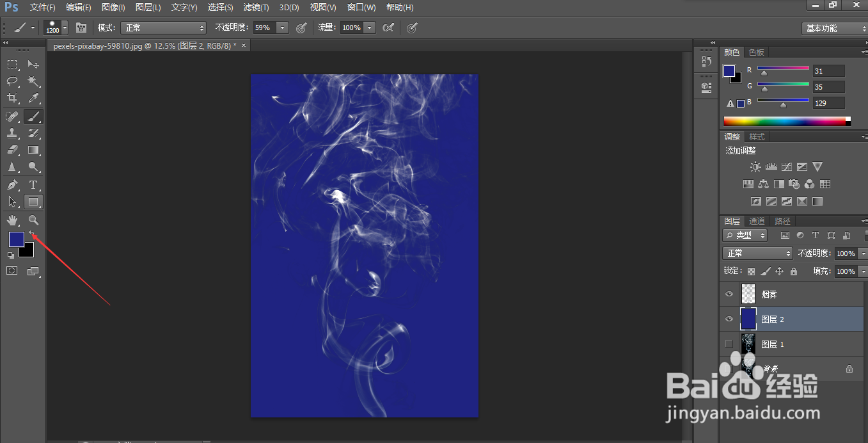This screenshot has width=868, height=443.
Task: Add Exposure adjustment
Action: (x=801, y=167)
